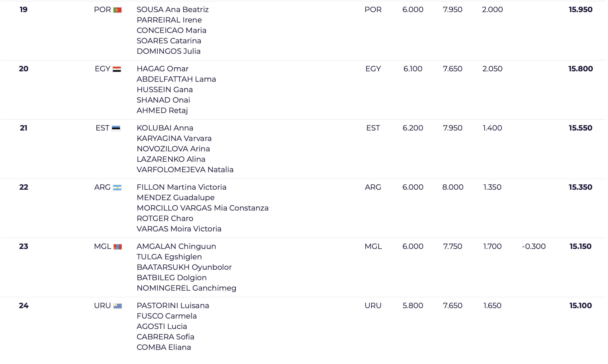Open PASTORINI Luisana athlete entry
608x364 pixels.
click(173, 306)
